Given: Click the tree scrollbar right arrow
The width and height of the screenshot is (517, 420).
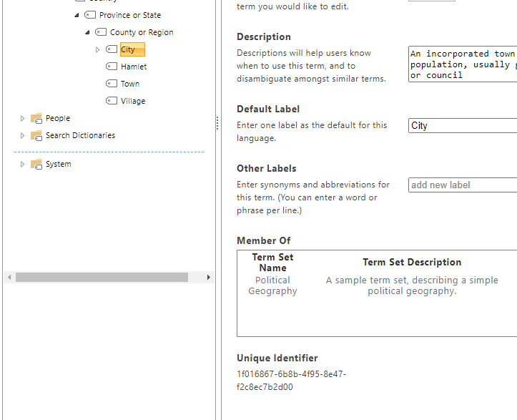Looking at the screenshot, I should point(208,277).
